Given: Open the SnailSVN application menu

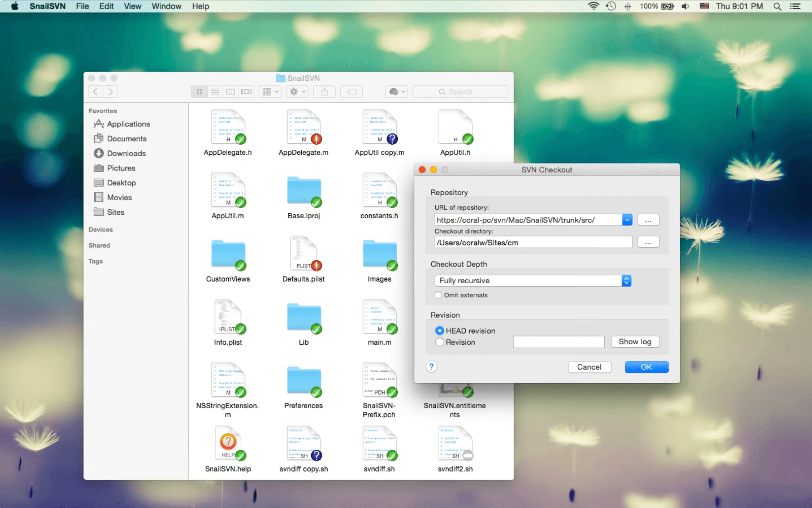Looking at the screenshot, I should point(48,6).
